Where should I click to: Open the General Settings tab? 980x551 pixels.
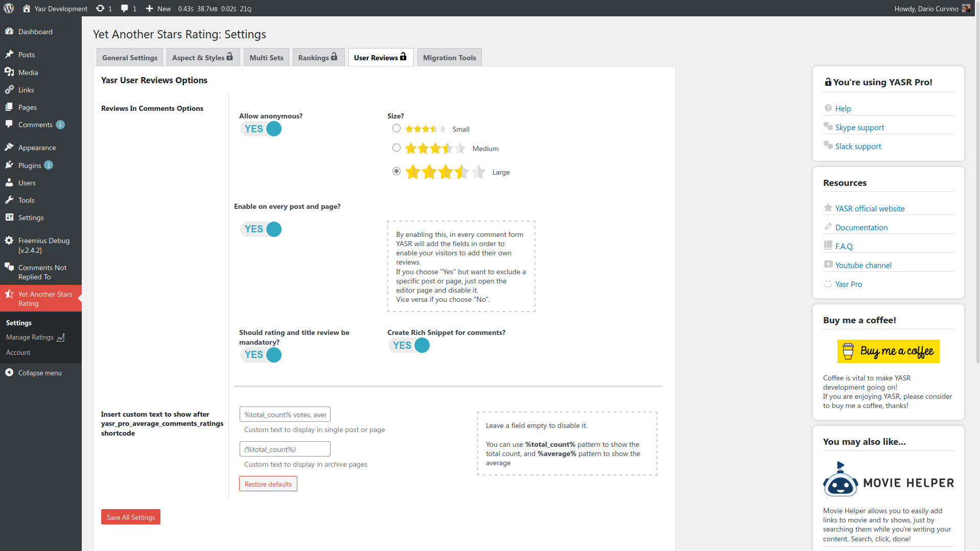pyautogui.click(x=130, y=57)
